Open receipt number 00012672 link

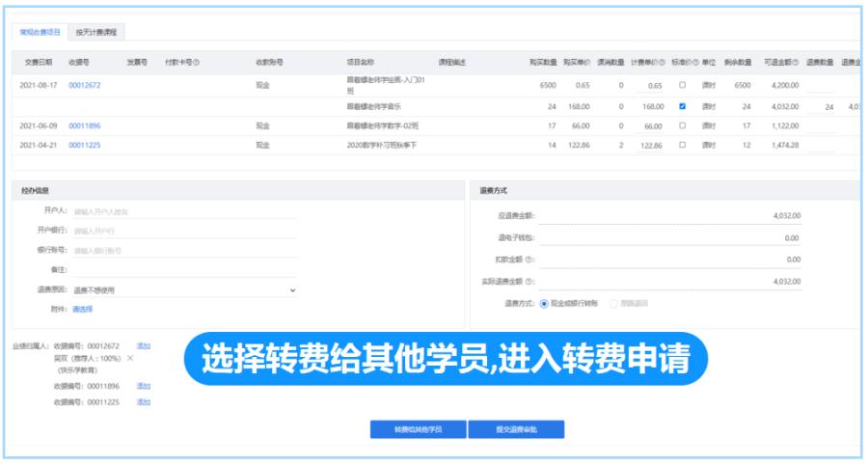pos(84,85)
